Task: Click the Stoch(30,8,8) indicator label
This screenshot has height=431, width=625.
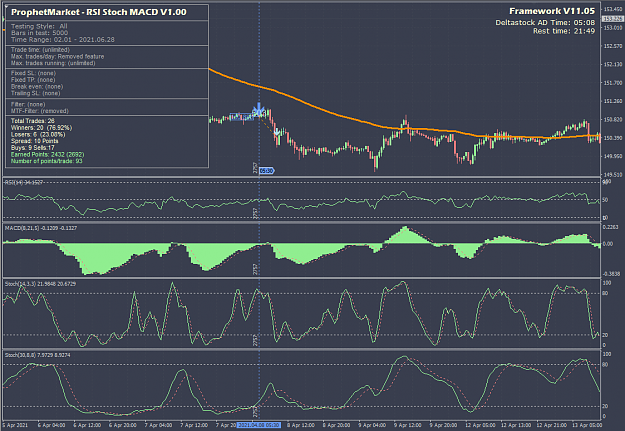Action: tap(37, 355)
